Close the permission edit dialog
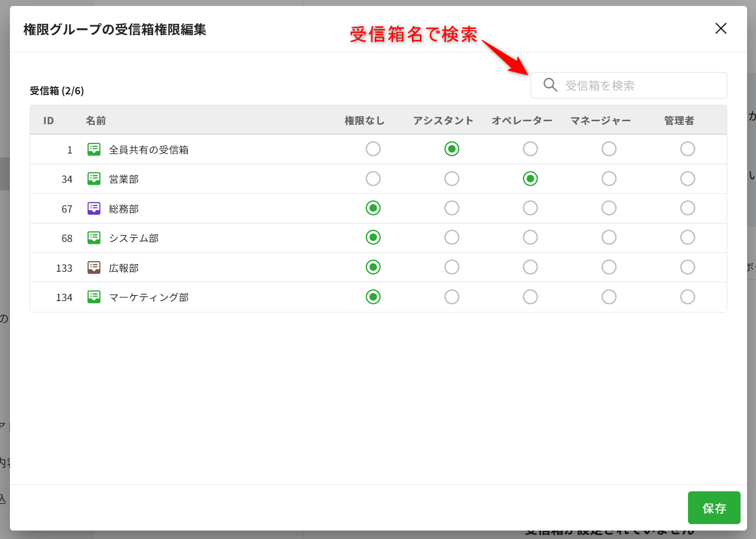 click(721, 28)
